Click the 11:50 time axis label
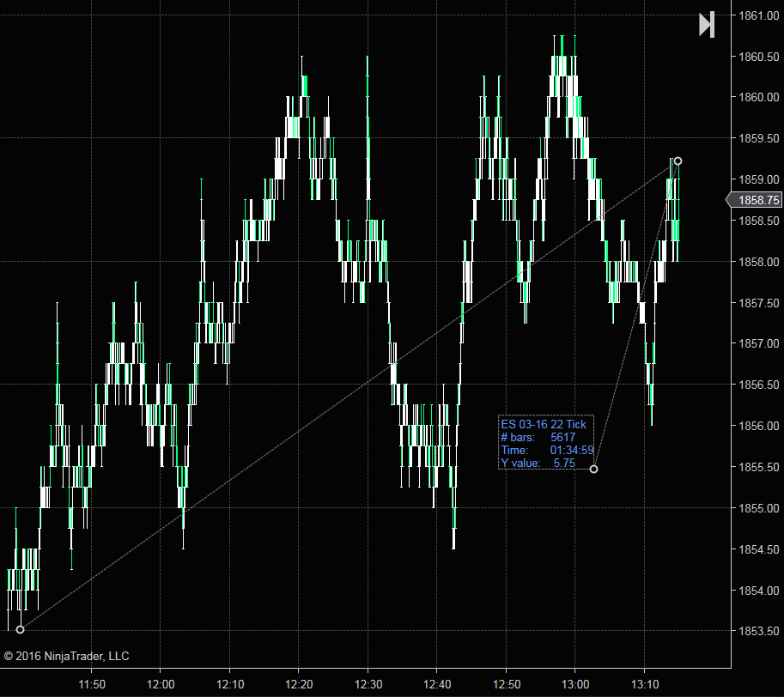784x697 pixels. pos(92,684)
